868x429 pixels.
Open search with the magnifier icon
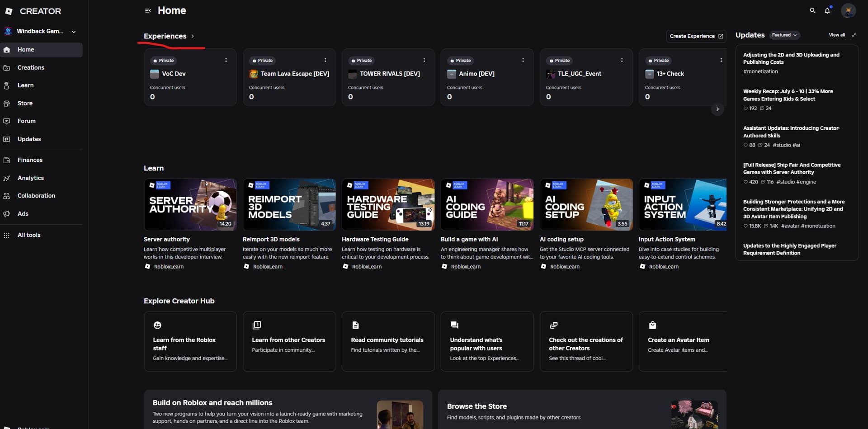[x=812, y=10]
